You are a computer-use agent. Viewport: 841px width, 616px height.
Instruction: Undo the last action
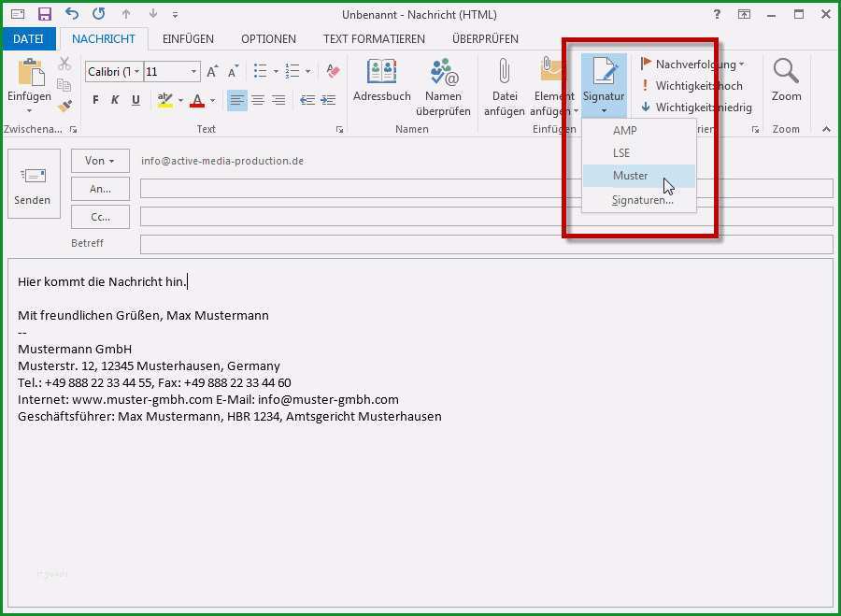click(71, 14)
